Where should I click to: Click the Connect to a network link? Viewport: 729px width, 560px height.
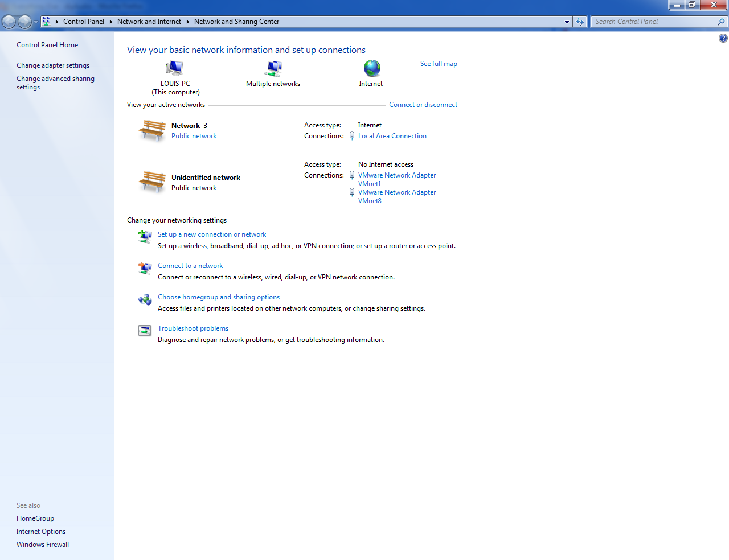[190, 266]
